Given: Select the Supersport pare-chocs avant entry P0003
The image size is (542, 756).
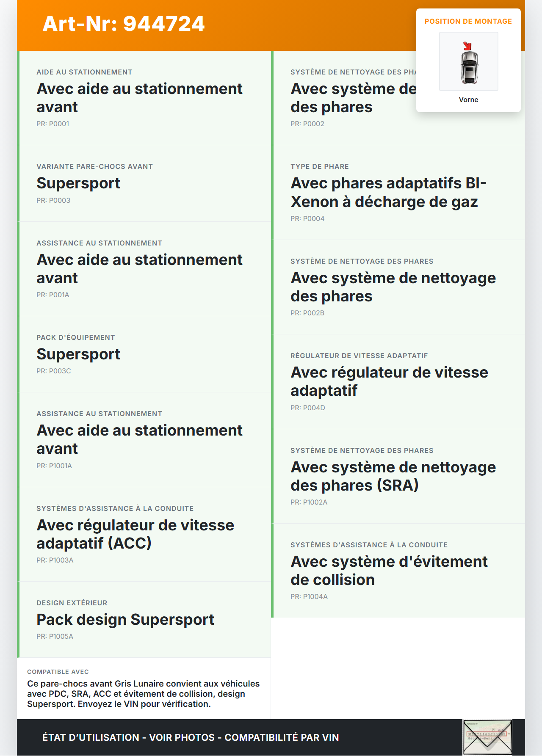Looking at the screenshot, I should click(144, 183).
